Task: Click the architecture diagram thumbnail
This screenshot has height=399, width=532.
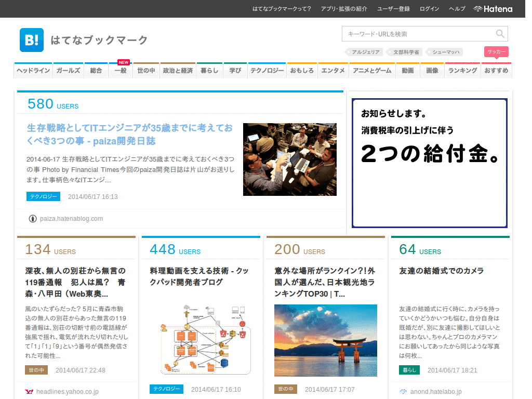Action: (205, 340)
